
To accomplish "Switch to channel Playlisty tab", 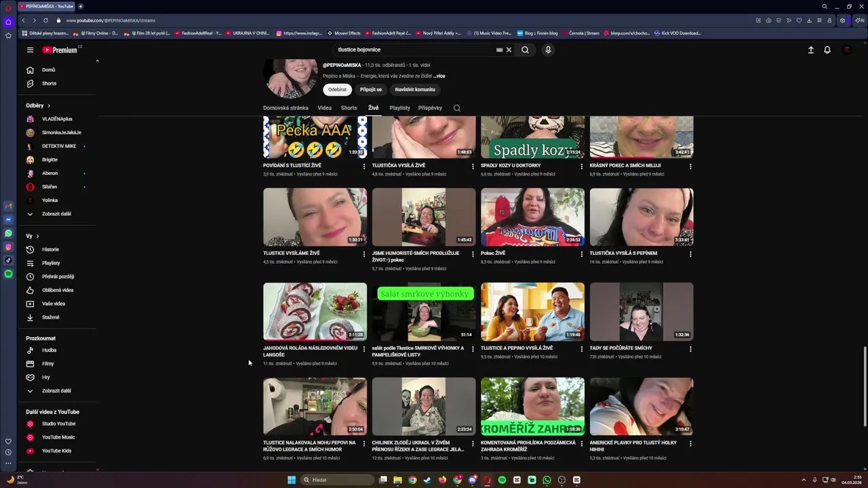I will point(399,108).
